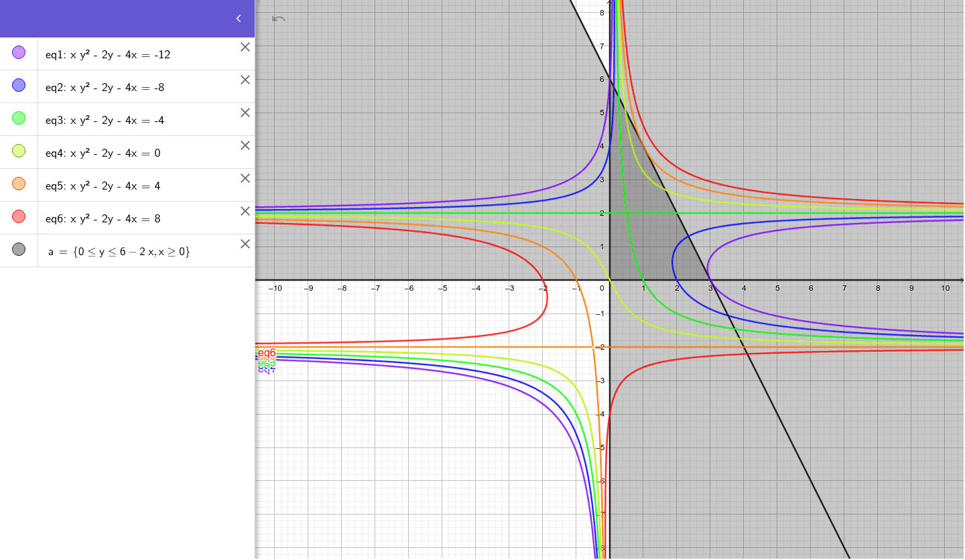965x560 pixels.
Task: Select the inequality definition of a
Action: (x=119, y=252)
